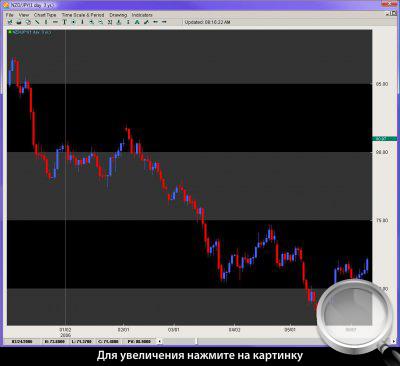Click the green A toolbar icon
The width and height of the screenshot is (400, 366).
[137, 22]
